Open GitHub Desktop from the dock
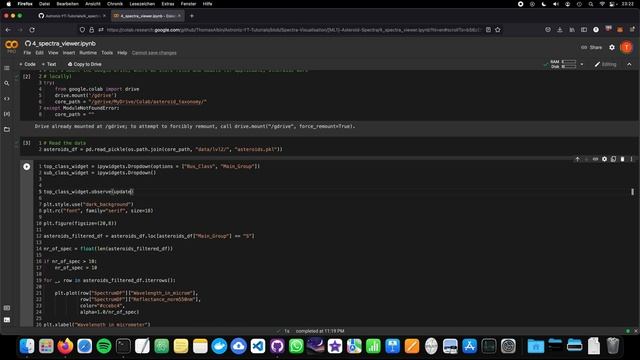640x360 pixels. (x=277, y=346)
